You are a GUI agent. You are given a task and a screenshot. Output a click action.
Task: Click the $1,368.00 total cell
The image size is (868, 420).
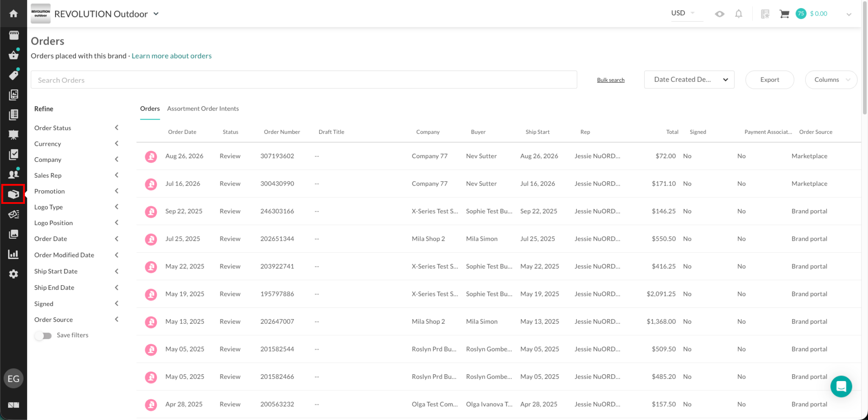click(661, 322)
